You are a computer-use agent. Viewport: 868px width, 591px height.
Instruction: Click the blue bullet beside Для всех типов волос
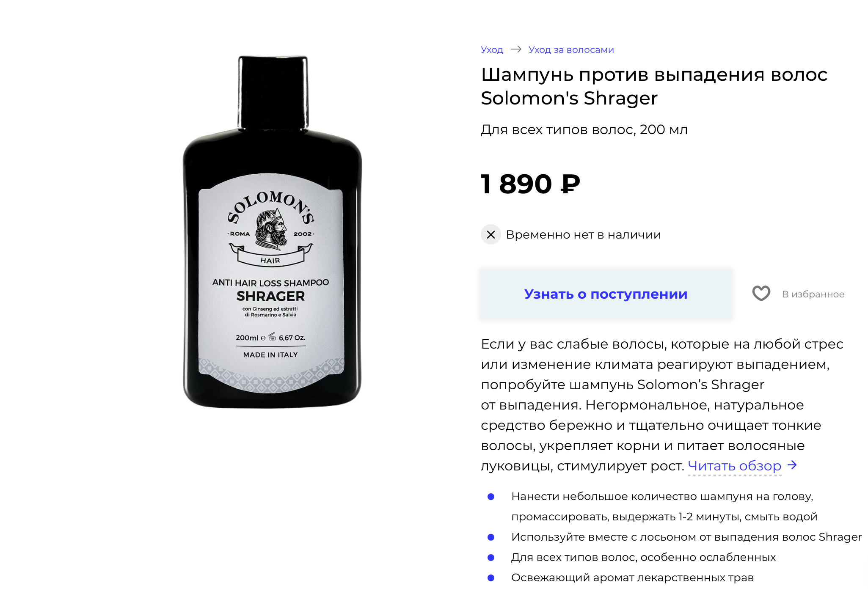(x=491, y=558)
